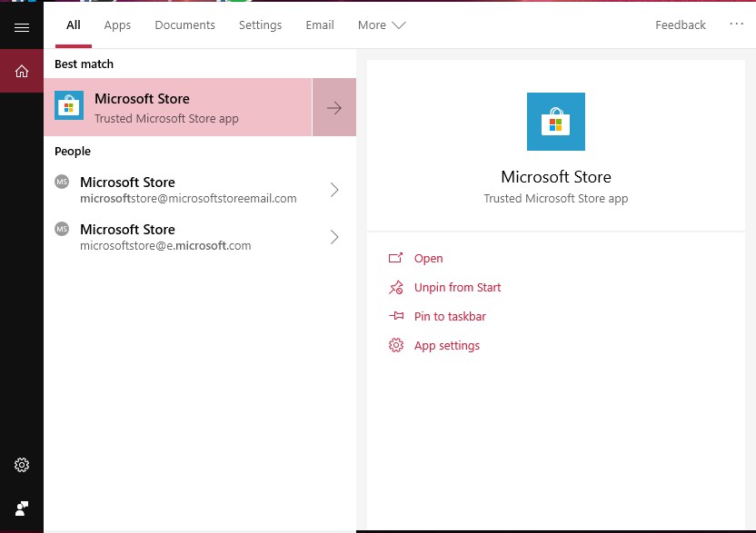756x533 pixels.
Task: Click the Feedback link
Action: pos(680,25)
